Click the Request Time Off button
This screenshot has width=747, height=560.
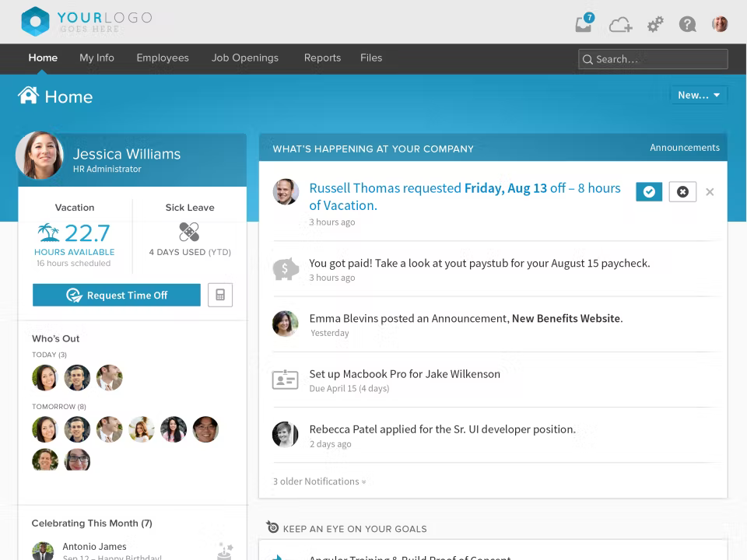[116, 295]
